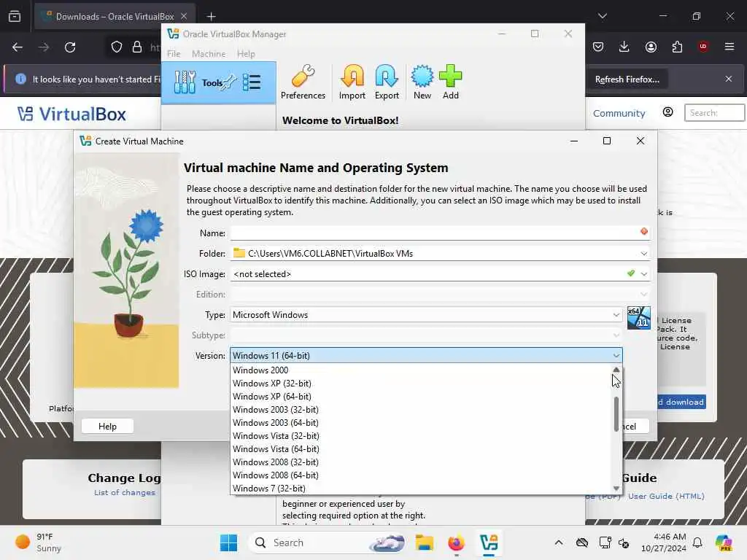Click the VirtualBox taskbar icon
747x560 pixels.
click(489, 542)
